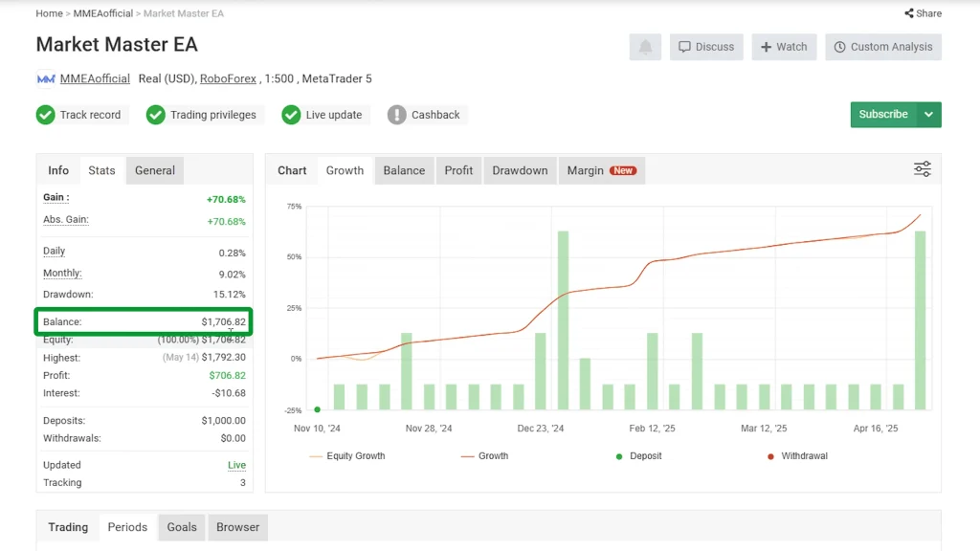
Task: Expand the Gain info row
Action: (56, 198)
